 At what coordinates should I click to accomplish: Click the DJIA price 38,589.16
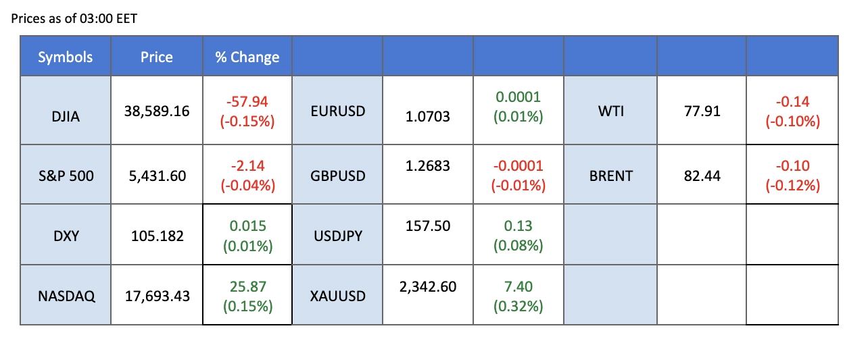(156, 111)
